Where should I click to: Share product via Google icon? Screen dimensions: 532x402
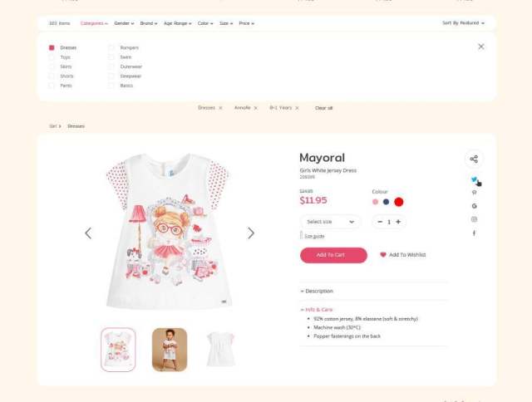(x=474, y=206)
